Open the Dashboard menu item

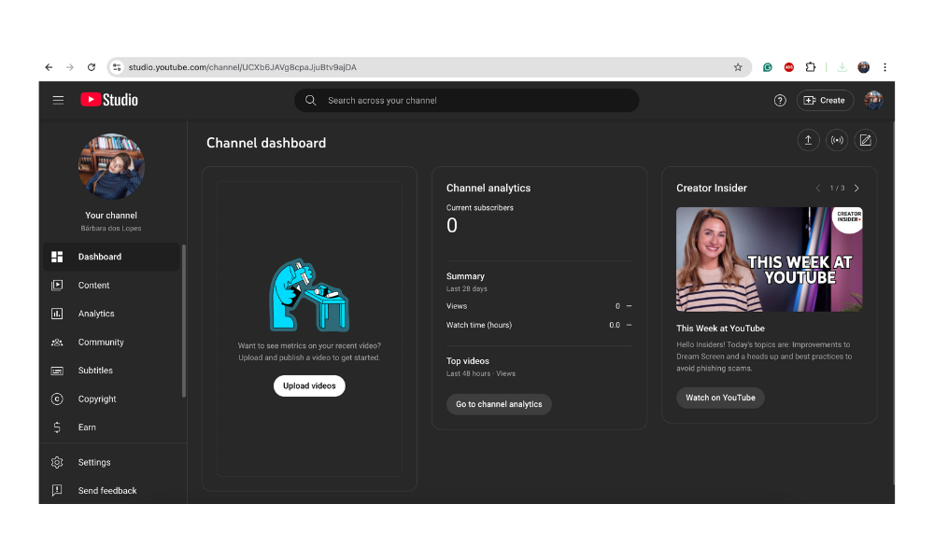111,257
